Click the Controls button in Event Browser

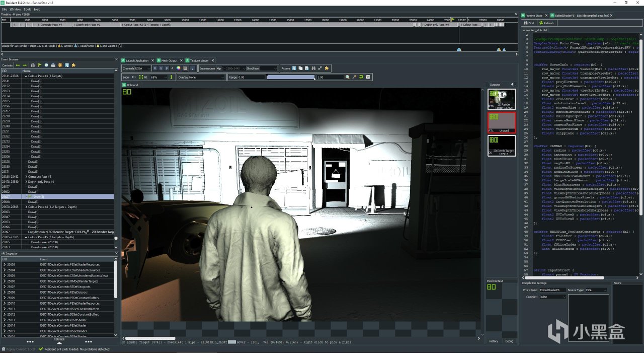click(8, 65)
